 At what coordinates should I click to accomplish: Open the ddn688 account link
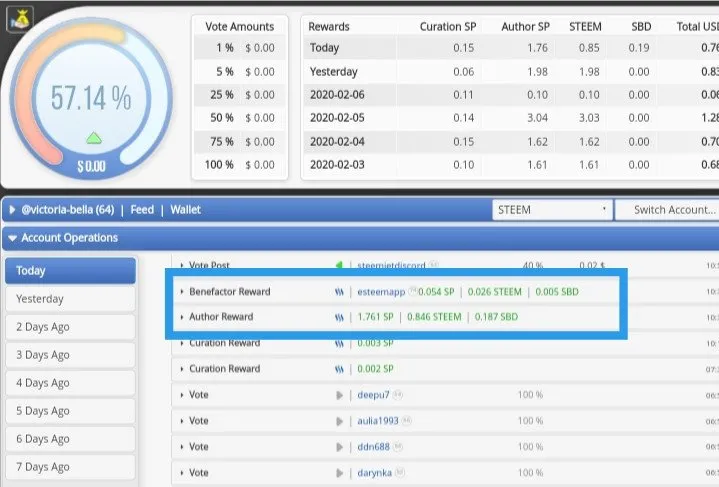[x=373, y=447]
